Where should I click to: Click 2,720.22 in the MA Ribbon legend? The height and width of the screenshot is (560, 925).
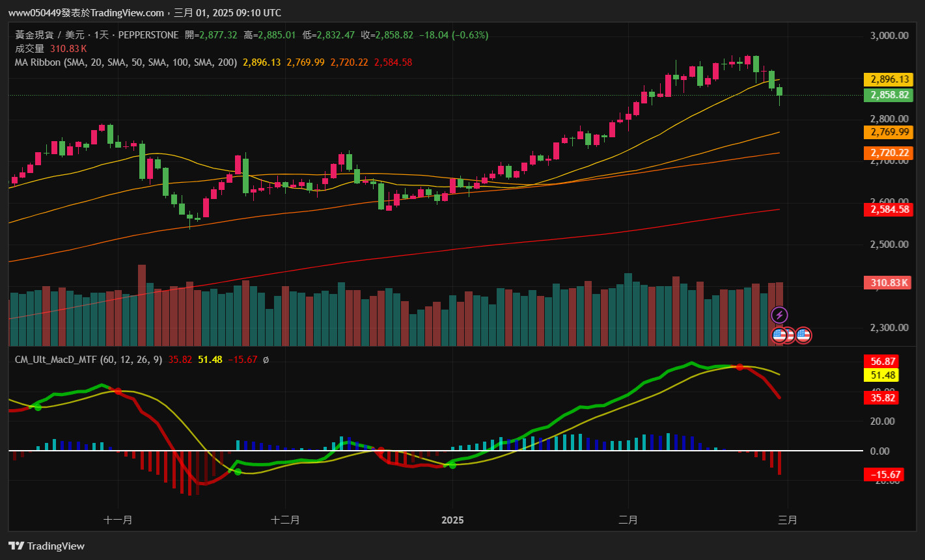point(350,62)
